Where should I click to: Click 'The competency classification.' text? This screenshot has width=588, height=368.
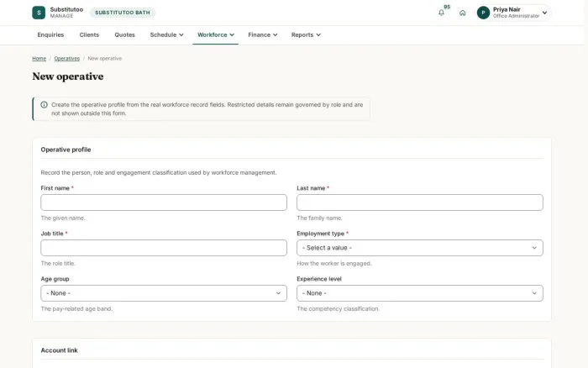pyautogui.click(x=338, y=308)
